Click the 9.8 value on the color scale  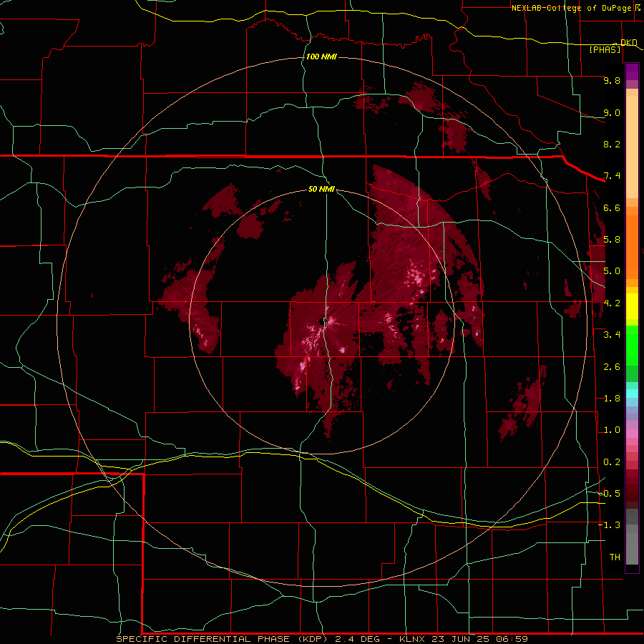click(612, 80)
